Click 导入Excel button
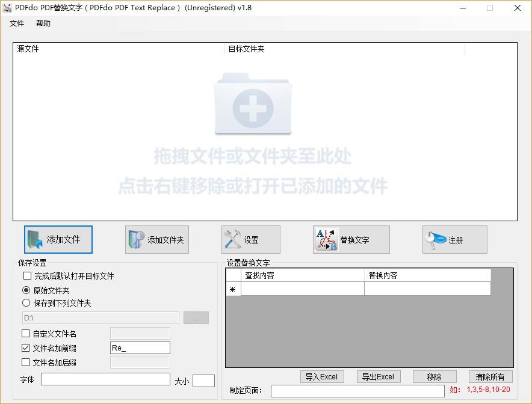The height and width of the screenshot is (404, 532). click(322, 376)
